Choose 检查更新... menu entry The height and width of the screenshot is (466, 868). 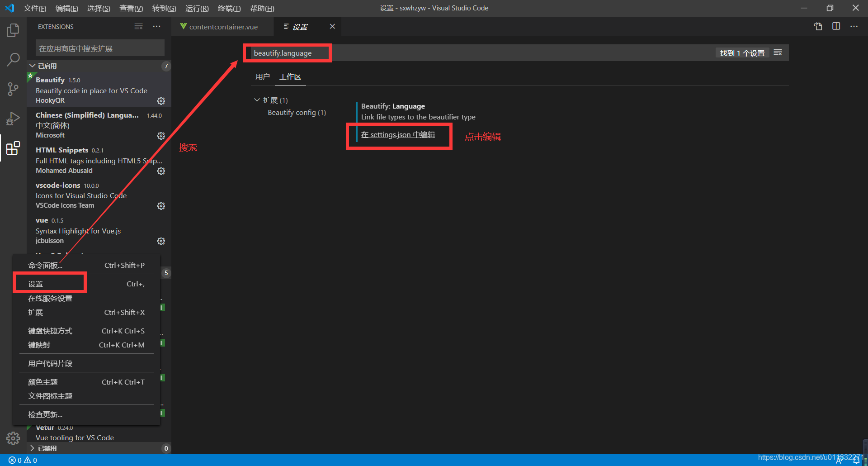[86, 414]
